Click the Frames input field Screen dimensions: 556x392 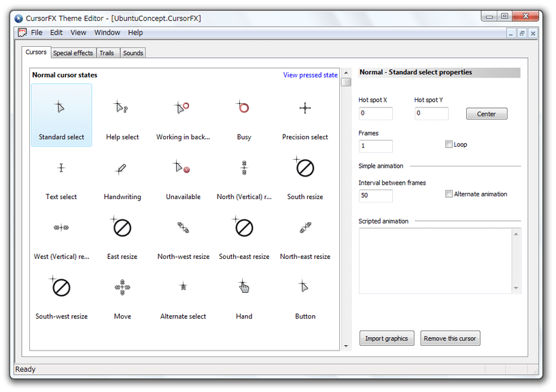[375, 146]
